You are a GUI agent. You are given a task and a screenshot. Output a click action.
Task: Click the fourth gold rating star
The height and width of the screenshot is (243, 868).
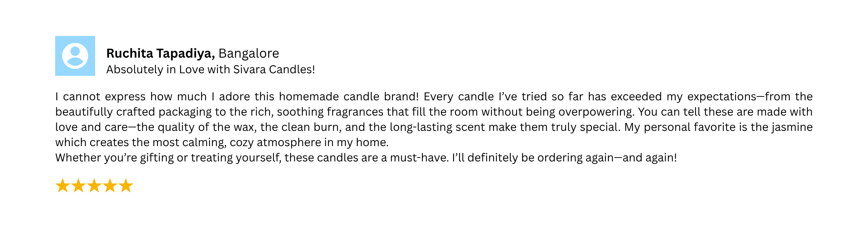[x=110, y=185]
